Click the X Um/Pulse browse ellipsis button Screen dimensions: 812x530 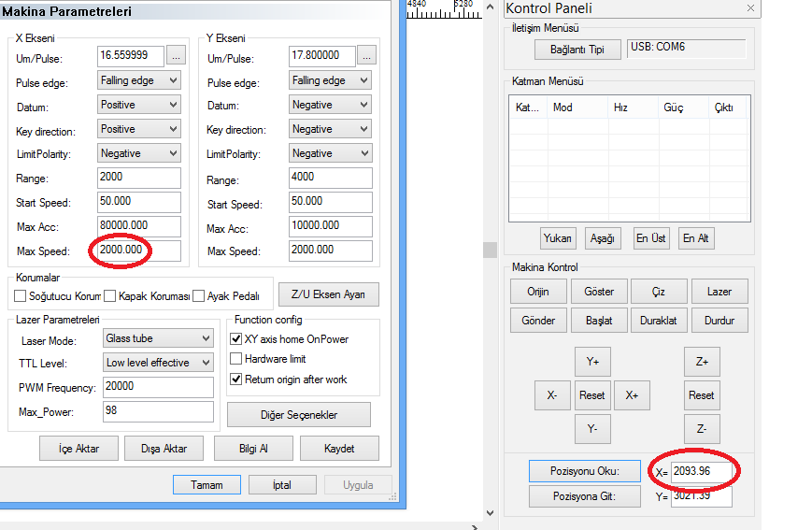tap(176, 56)
